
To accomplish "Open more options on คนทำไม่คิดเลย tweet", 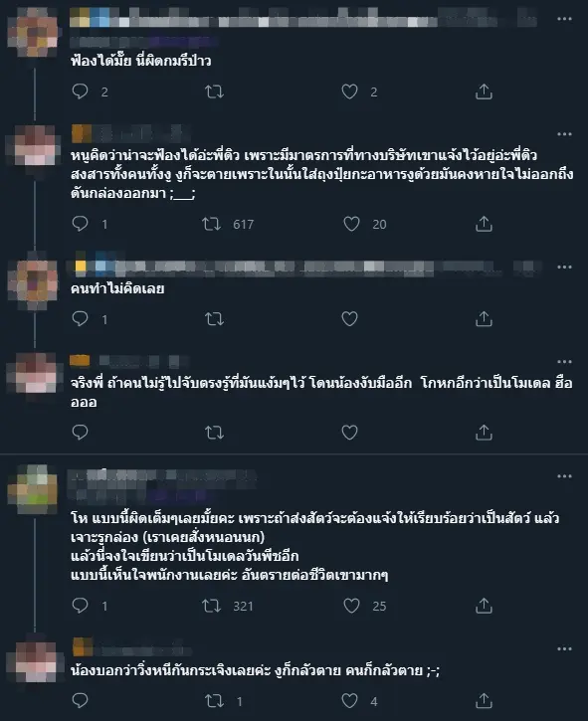I will 564,267.
